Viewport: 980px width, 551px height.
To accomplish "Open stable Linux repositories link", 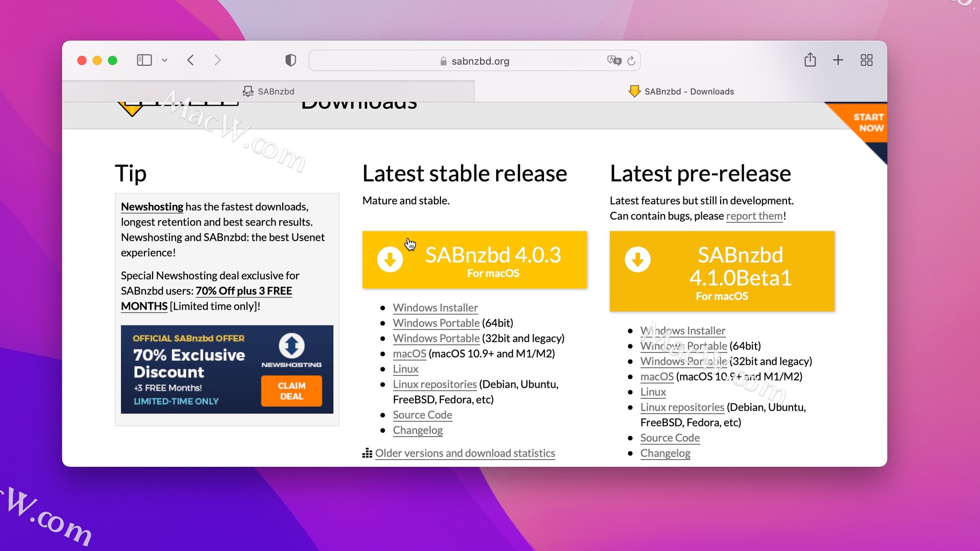I will coord(435,384).
